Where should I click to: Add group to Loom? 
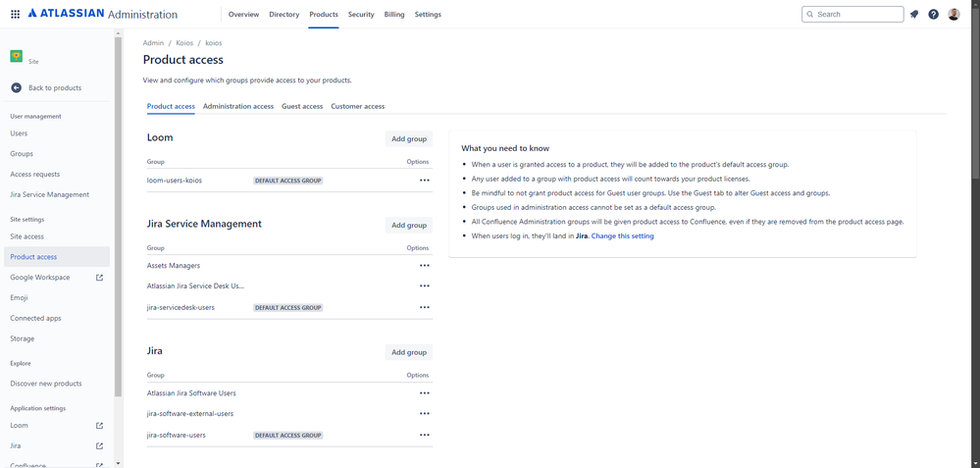coord(409,138)
